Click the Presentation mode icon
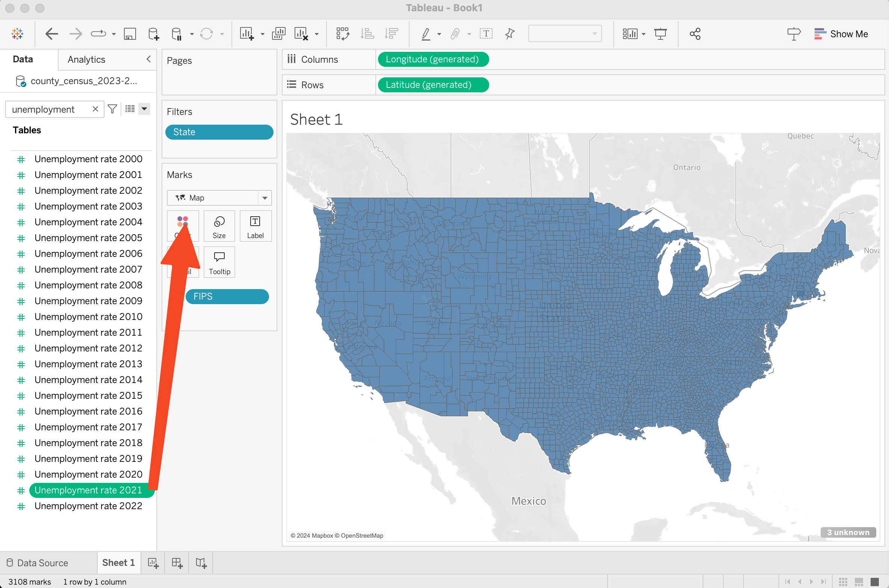 click(x=660, y=34)
